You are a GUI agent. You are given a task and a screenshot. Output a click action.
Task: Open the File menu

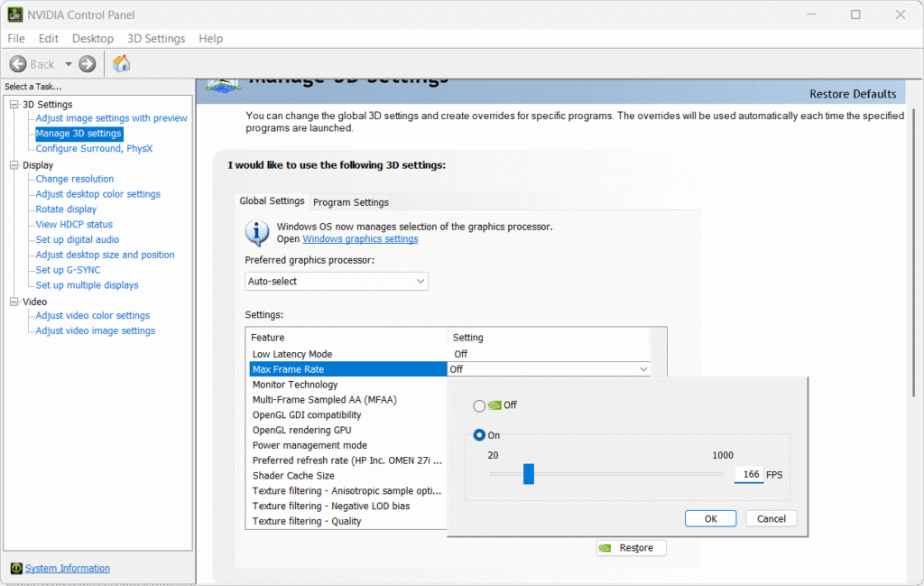pos(16,38)
